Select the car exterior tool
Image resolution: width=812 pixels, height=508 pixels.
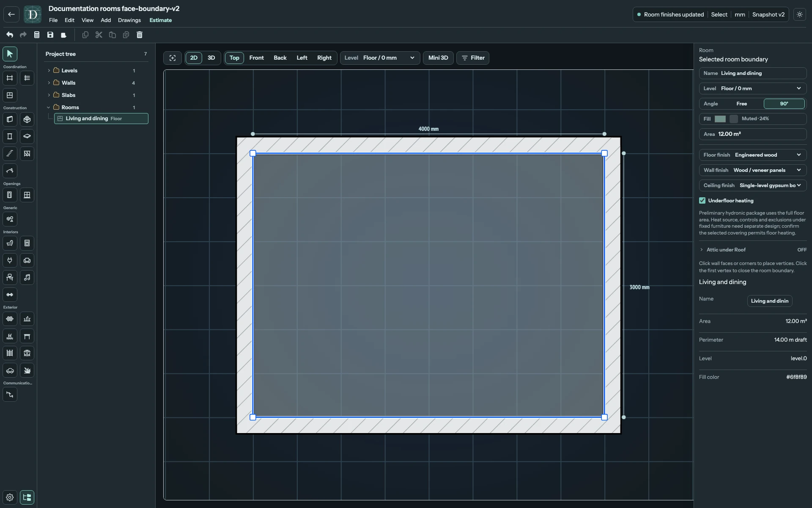(10, 370)
